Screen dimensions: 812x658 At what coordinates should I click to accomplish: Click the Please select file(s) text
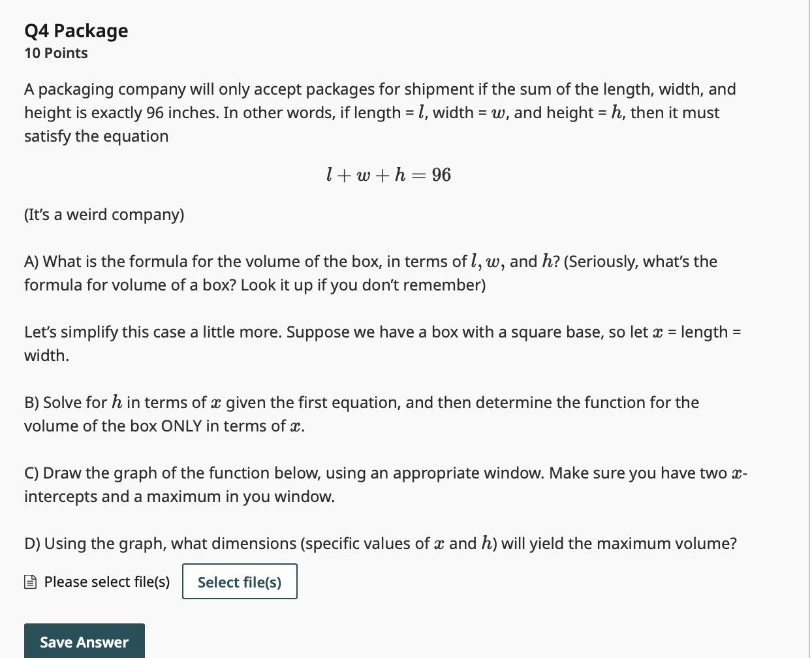pos(106,582)
